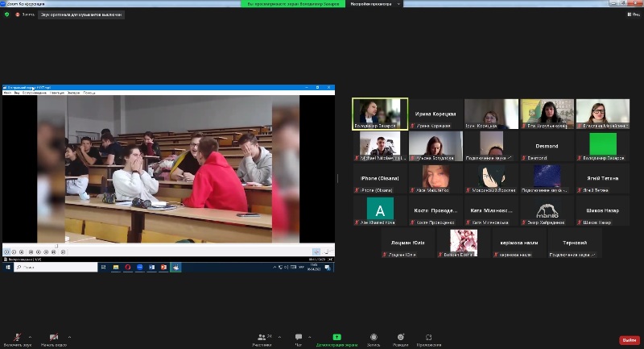The height and width of the screenshot is (349, 644).
Task: Click the green Демонстрация экрана share icon
Action: pos(336,337)
